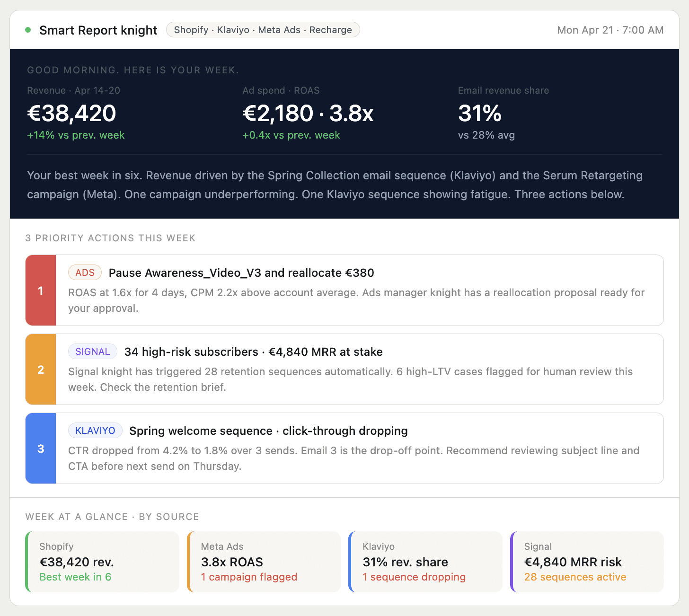Open the Smart Report knight title
Screen dimensions: 689x616
98,30
